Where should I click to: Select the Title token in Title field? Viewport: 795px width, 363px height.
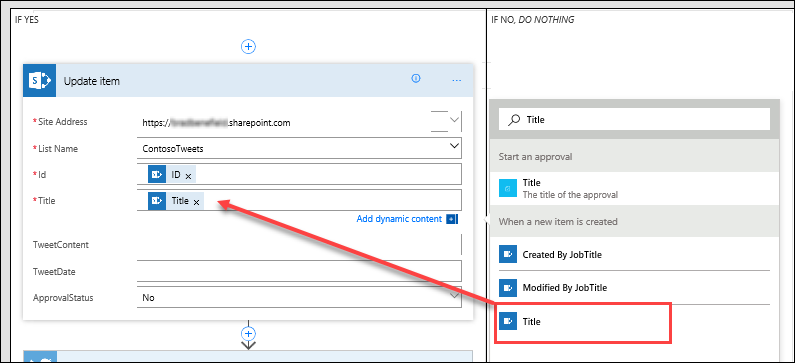[176, 201]
